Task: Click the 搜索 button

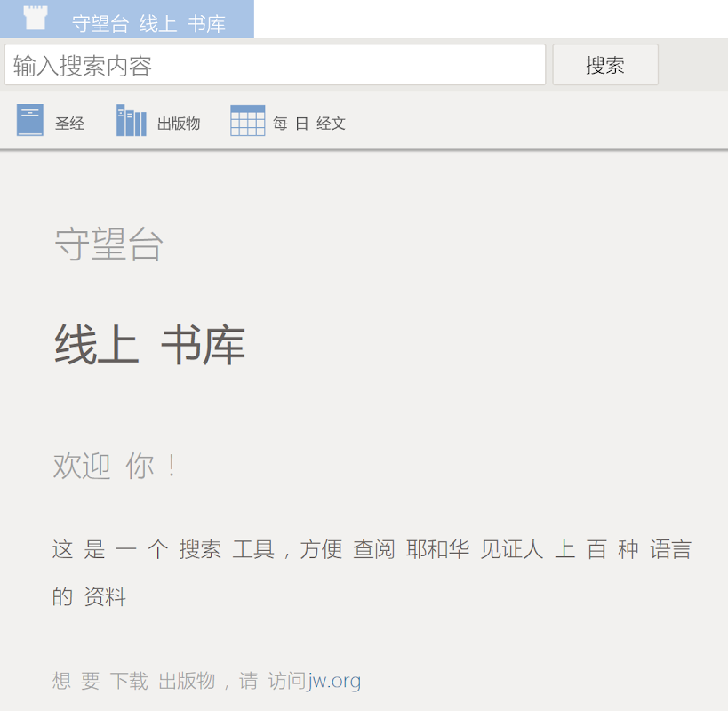Action: click(605, 65)
